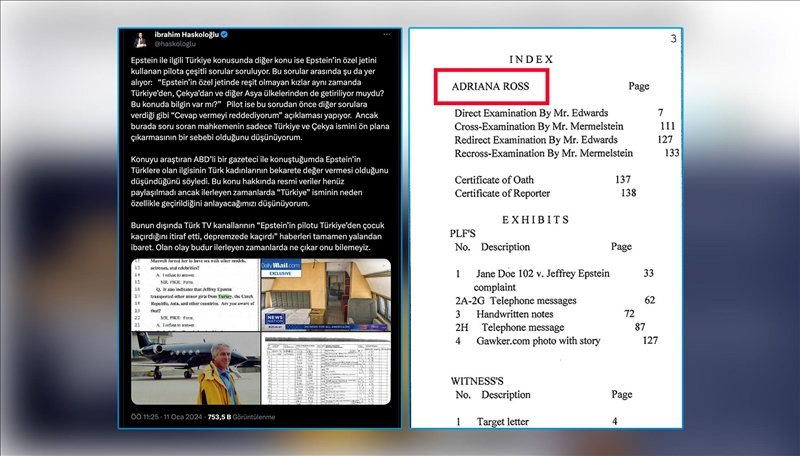This screenshot has width=800, height=456.
Task: Click the PLF'S section label
Action: [x=462, y=234]
